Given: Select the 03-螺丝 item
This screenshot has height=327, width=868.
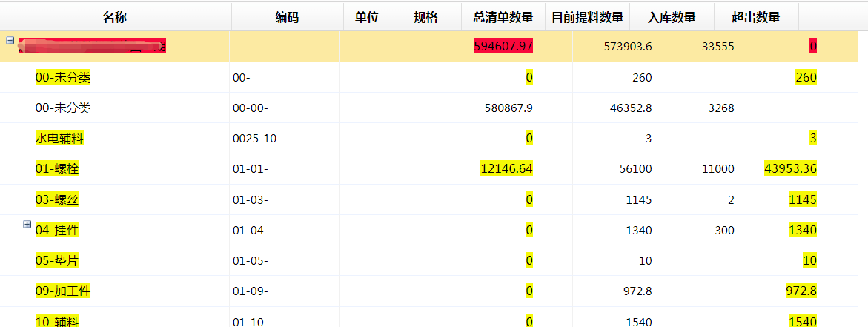Looking at the screenshot, I should tap(57, 199).
